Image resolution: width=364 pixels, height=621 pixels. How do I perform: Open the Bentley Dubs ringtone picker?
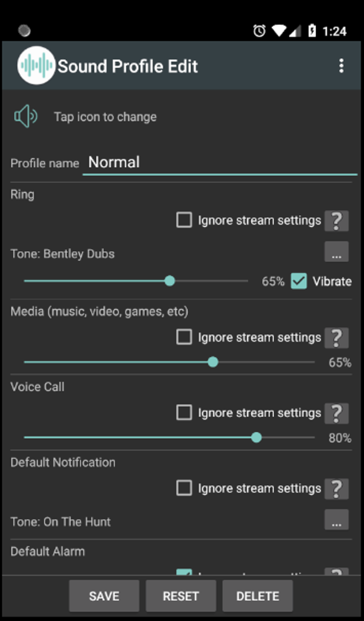pos(336,252)
